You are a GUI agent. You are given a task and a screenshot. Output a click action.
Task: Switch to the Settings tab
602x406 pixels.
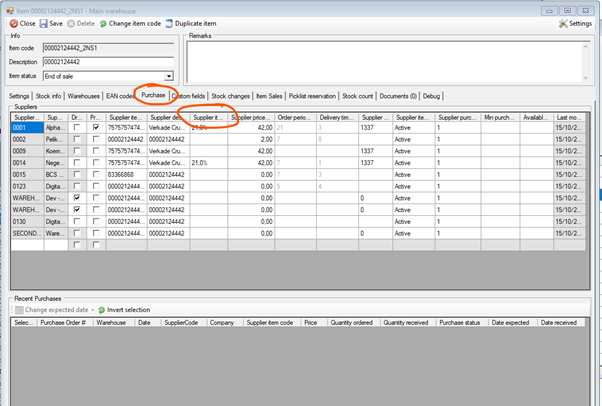tap(19, 96)
